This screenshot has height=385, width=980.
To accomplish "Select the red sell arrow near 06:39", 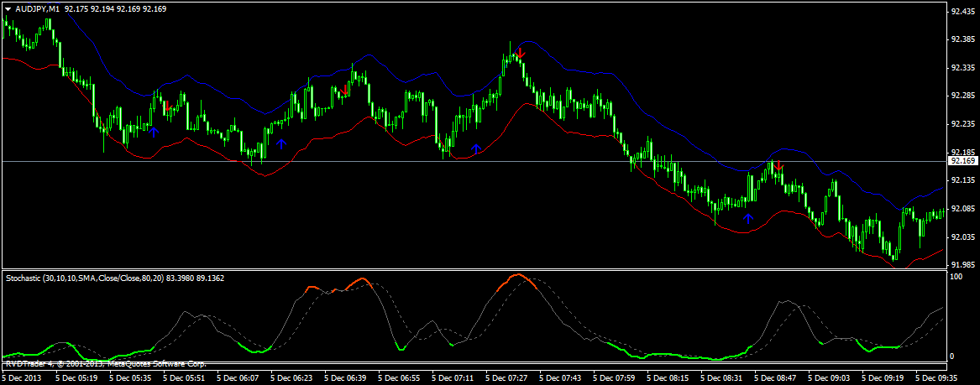I will tap(343, 90).
